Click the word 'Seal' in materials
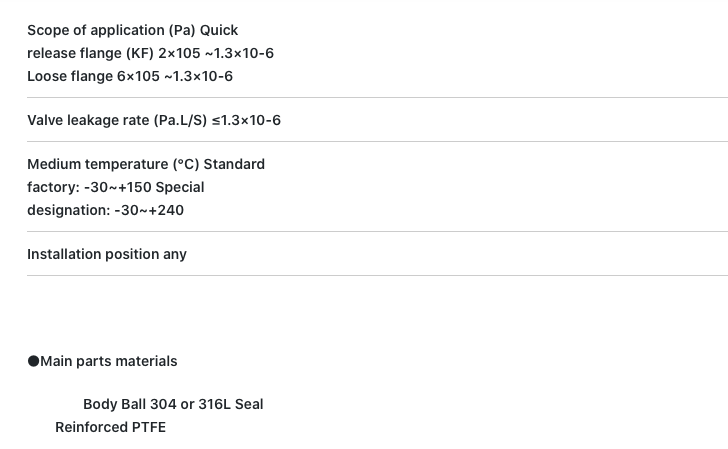This screenshot has height=449, width=728. pyautogui.click(x=249, y=404)
